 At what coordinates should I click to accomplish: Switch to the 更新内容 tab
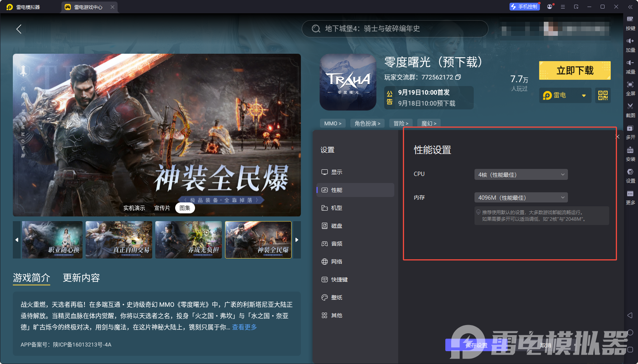click(81, 278)
